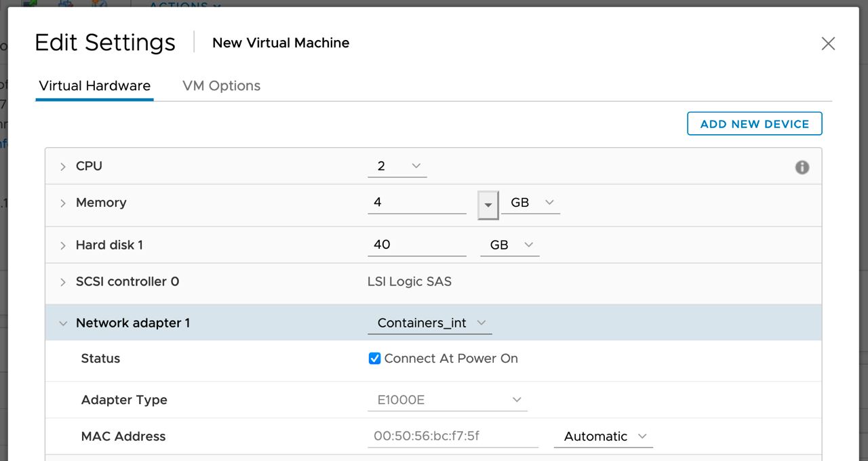868x461 pixels.
Task: Click the Memory size input field
Action: click(x=416, y=203)
